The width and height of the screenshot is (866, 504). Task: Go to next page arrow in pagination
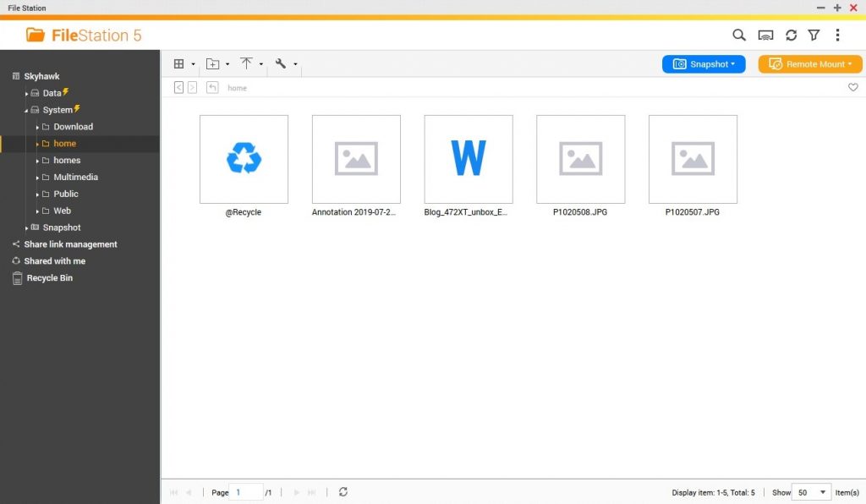297,492
